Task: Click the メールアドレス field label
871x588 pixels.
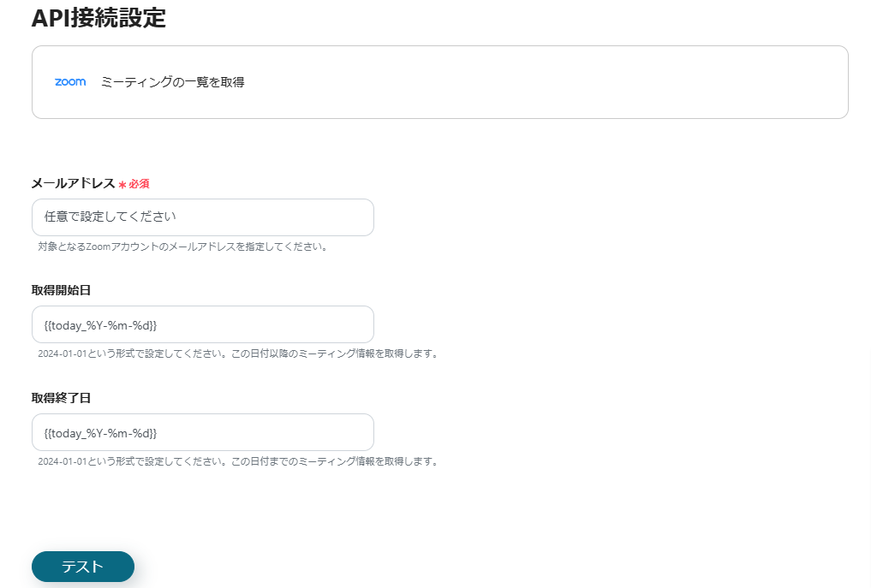Action: pyautogui.click(x=74, y=183)
